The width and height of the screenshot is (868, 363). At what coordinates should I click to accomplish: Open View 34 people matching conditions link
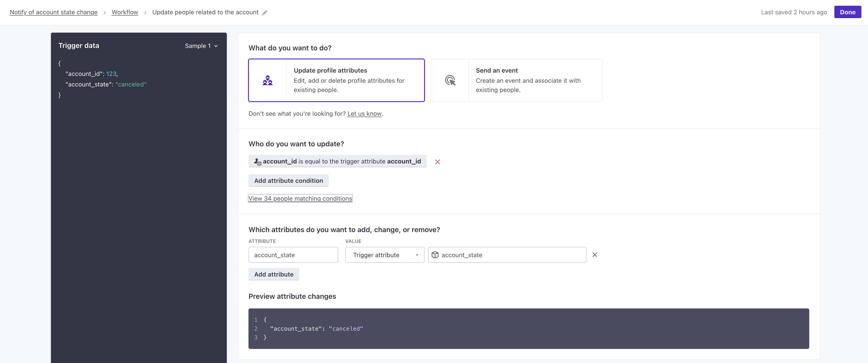tap(300, 198)
